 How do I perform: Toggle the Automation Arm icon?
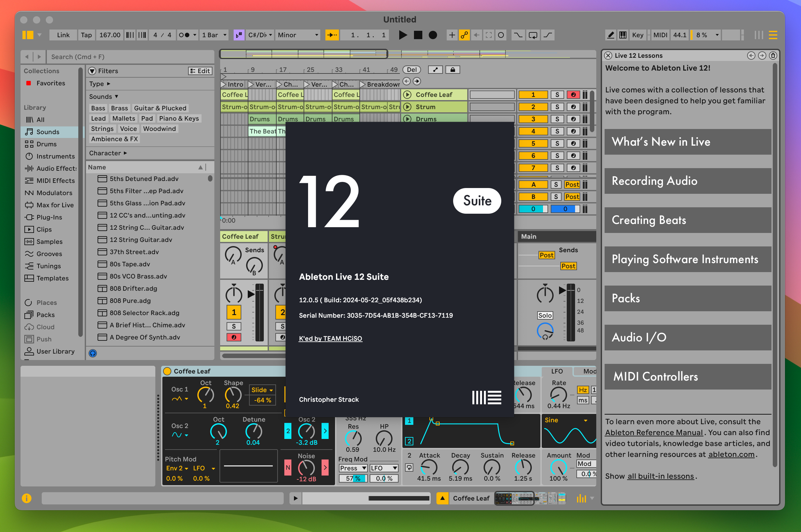tap(464, 35)
